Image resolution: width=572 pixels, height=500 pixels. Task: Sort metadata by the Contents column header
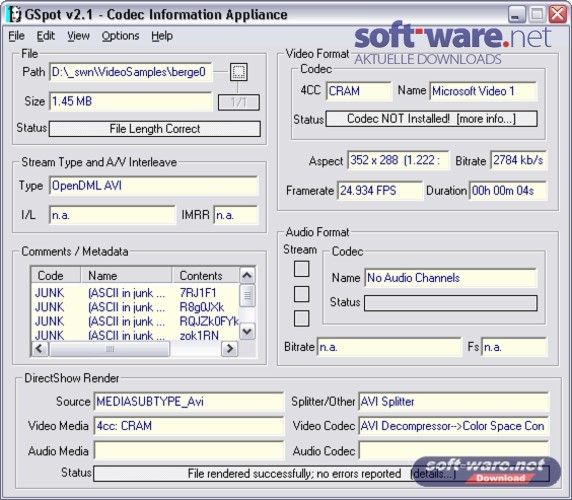point(205,275)
